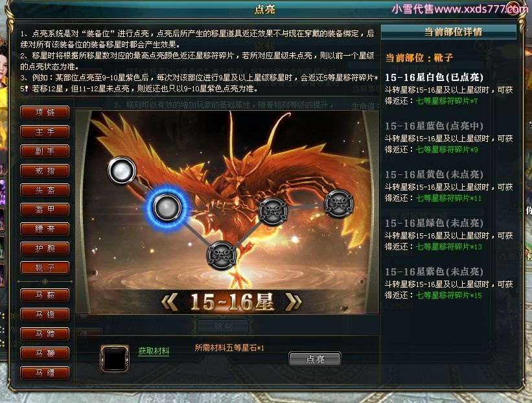This screenshot has height=403, width=532.
Task: Click the locked bottom center star node
Action: (x=222, y=255)
